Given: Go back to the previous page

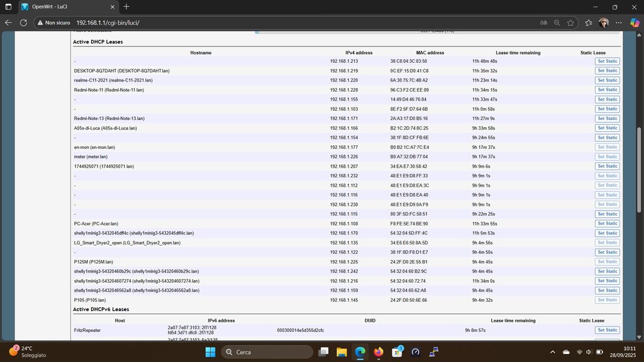Looking at the screenshot, I should tap(8, 22).
